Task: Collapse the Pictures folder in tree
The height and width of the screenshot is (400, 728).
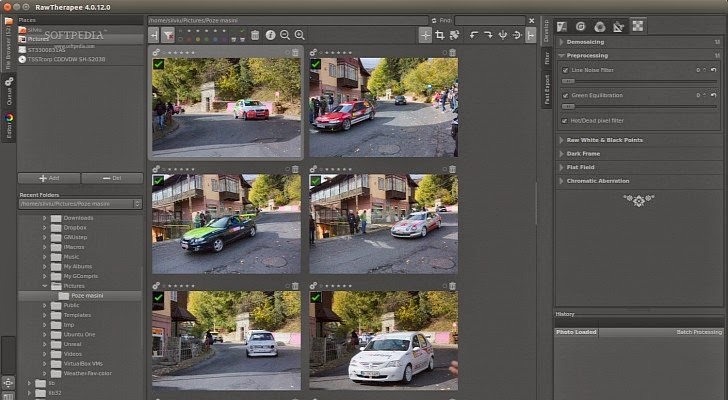Action: 45,286
